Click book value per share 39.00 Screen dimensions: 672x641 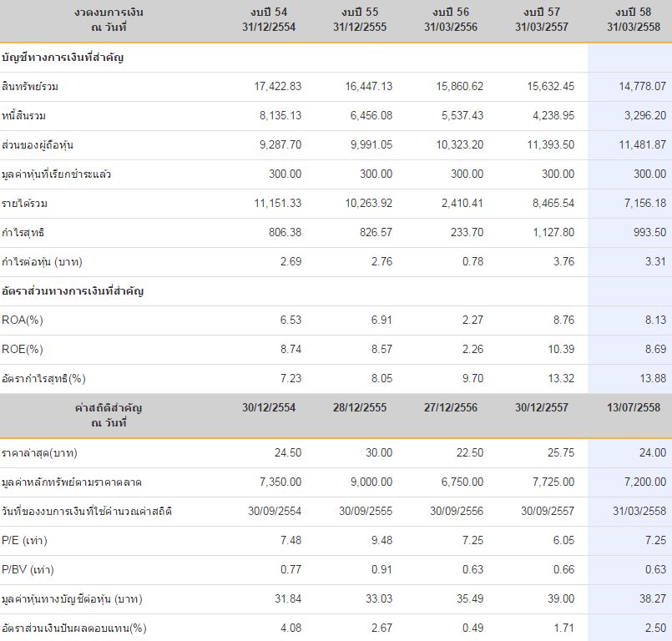561,599
